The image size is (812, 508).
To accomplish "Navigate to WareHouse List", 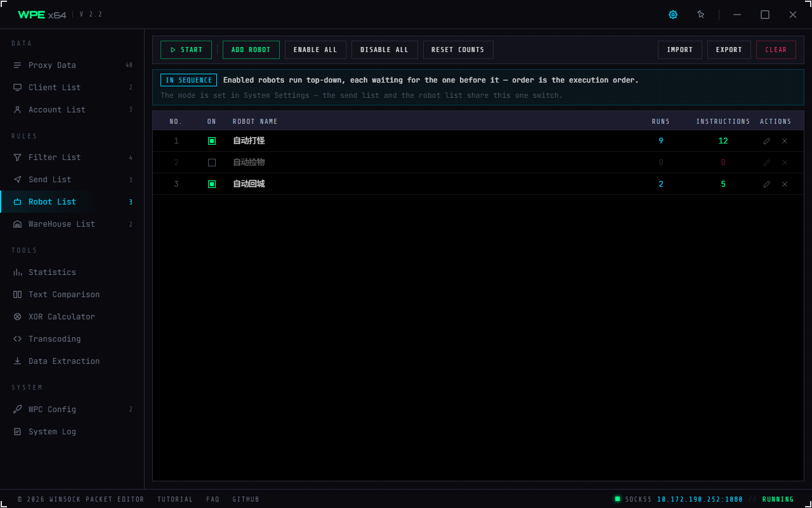I will click(72, 224).
